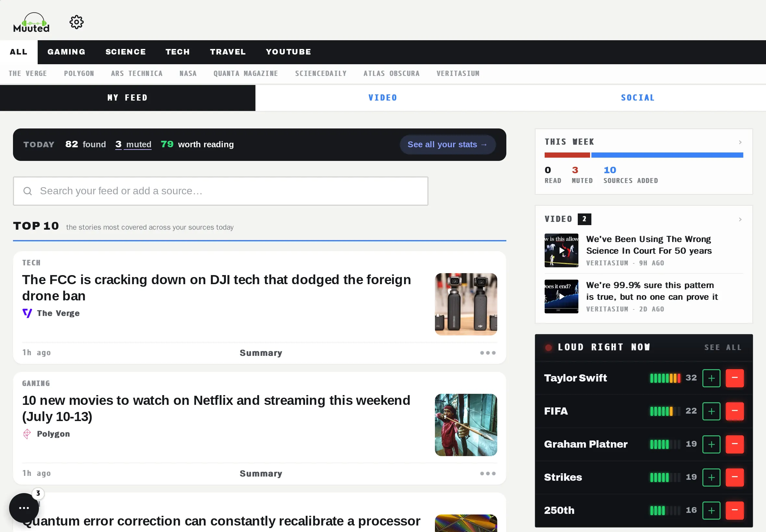This screenshot has height=532, width=766.
Task: Click The Verge source name under DJI story
Action: click(x=58, y=313)
